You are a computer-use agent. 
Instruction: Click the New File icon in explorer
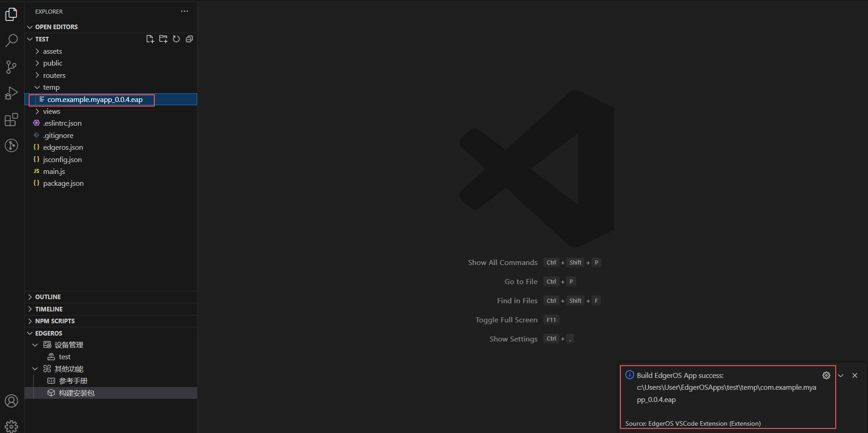pyautogui.click(x=150, y=39)
